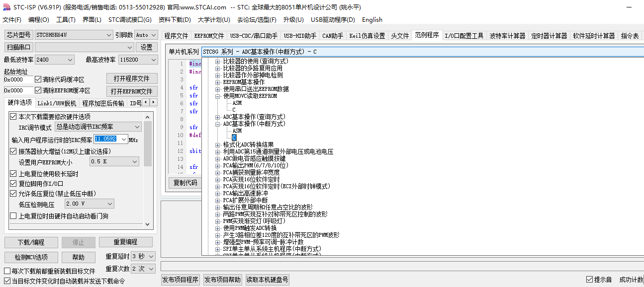Click the 打开程序文件 button

[131, 78]
